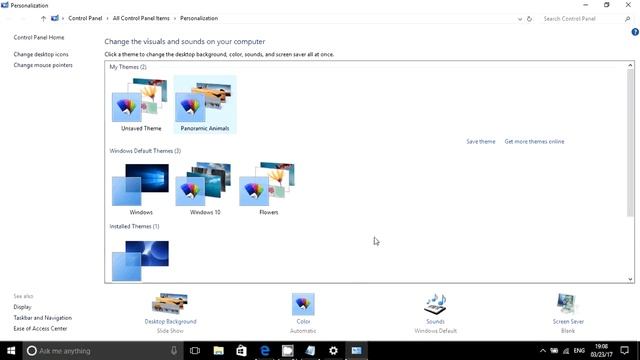Viewport: 640px width, 360px height.
Task: Click All Control Panel Items breadcrumb
Action: tap(141, 18)
